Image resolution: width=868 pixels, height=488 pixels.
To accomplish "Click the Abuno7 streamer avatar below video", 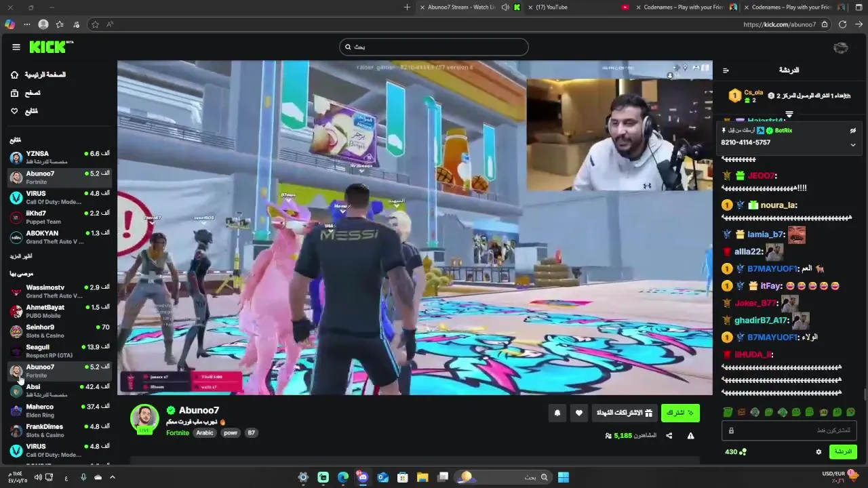I will 144,419.
